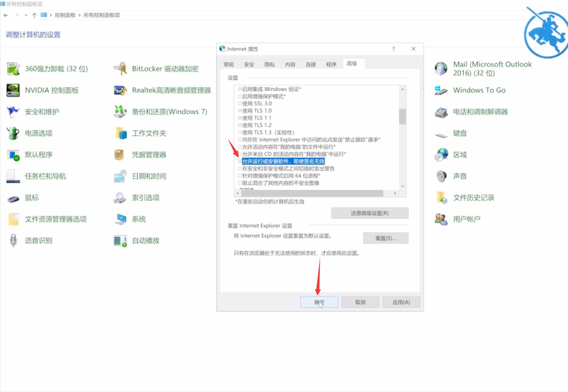
Task: Toggle 使用 TLS 1.2 checkbox
Action: point(240,125)
